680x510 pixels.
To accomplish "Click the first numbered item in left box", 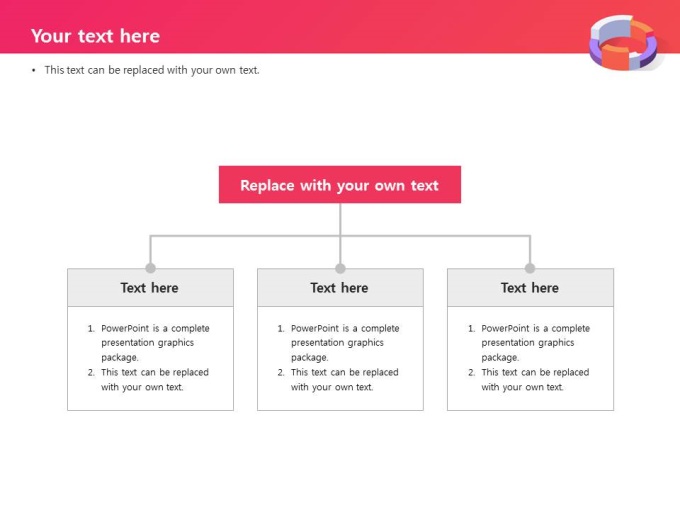I will (148, 343).
